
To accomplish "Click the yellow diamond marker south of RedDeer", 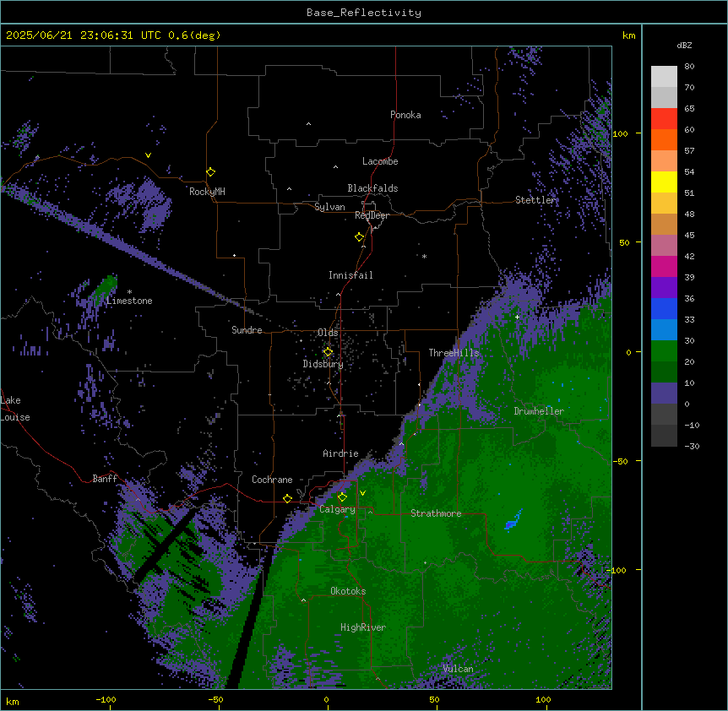I will point(360,237).
